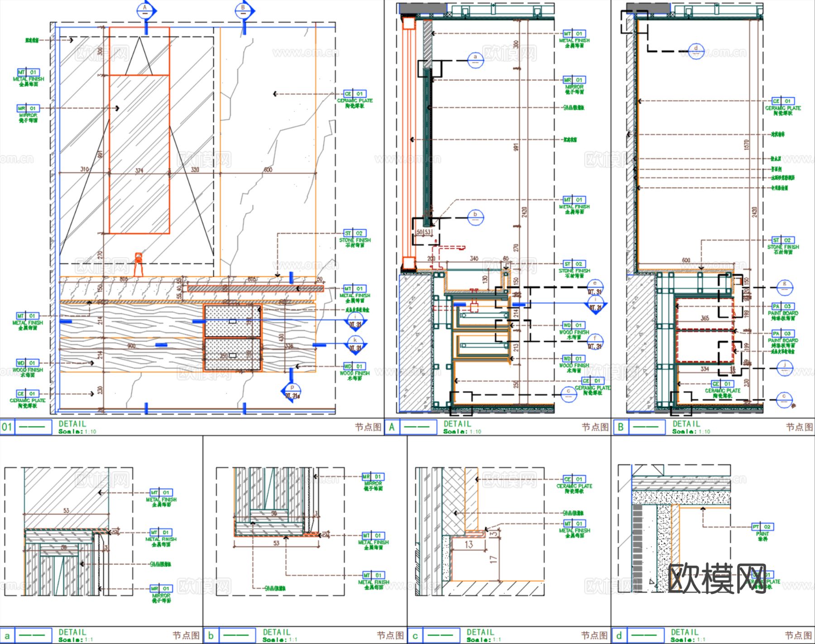This screenshot has width=815, height=644.
Task: Click section marker B above detail 01
Action: pos(244,10)
